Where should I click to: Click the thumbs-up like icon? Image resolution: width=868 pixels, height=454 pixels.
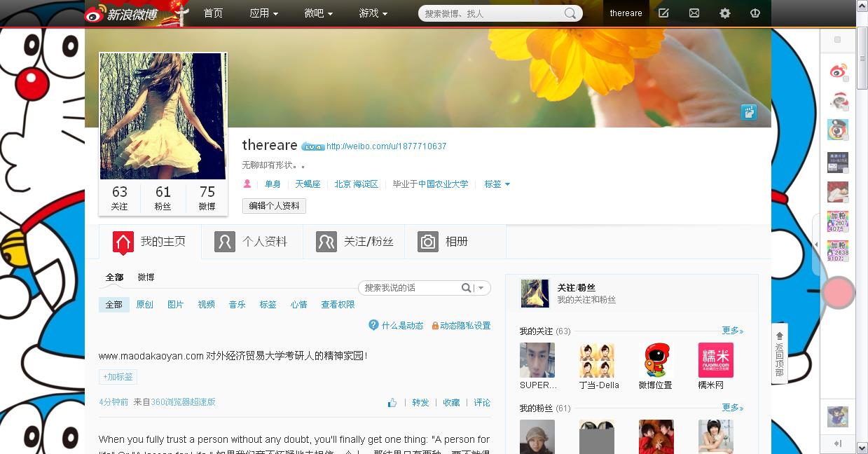(392, 403)
